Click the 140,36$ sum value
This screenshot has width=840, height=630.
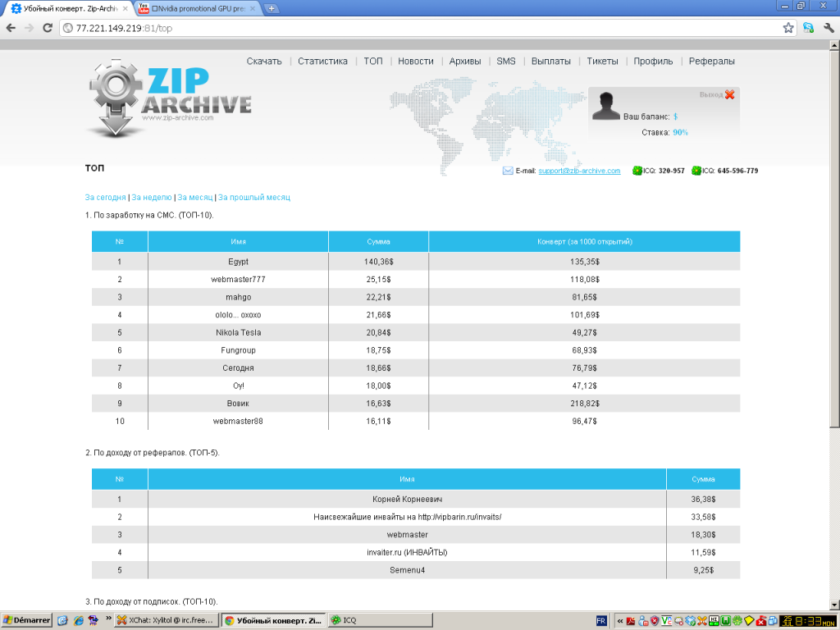click(x=379, y=262)
